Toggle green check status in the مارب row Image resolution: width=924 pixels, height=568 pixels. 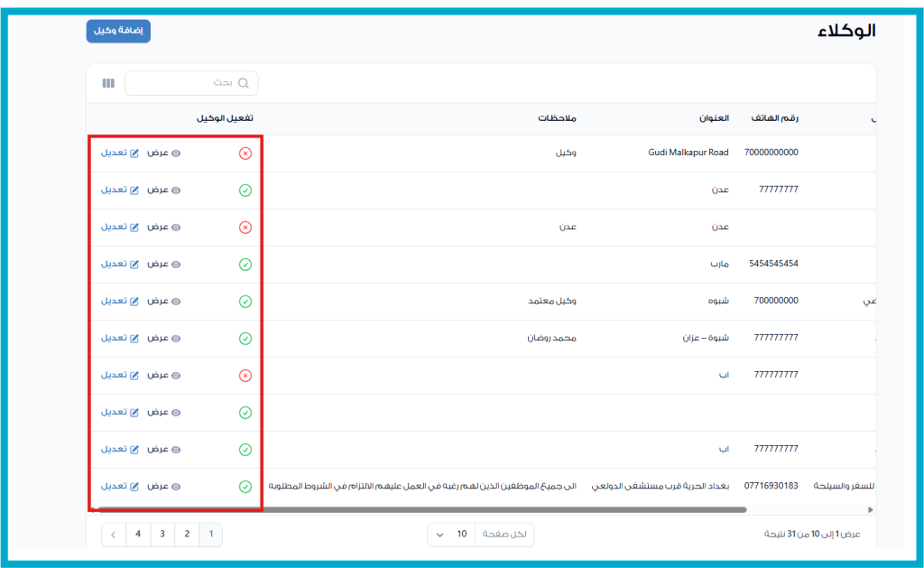point(245,265)
